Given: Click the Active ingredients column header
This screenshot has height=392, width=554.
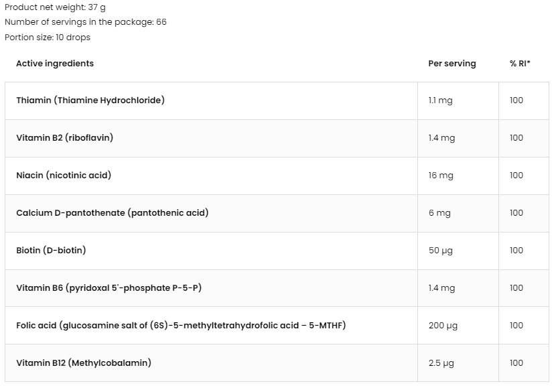Looking at the screenshot, I should pos(55,64).
